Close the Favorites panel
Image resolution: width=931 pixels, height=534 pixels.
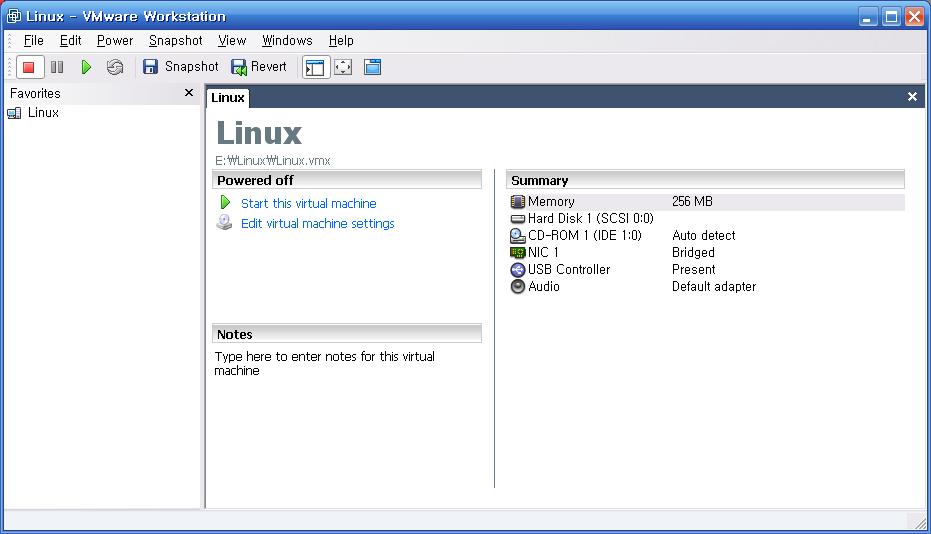coord(189,93)
